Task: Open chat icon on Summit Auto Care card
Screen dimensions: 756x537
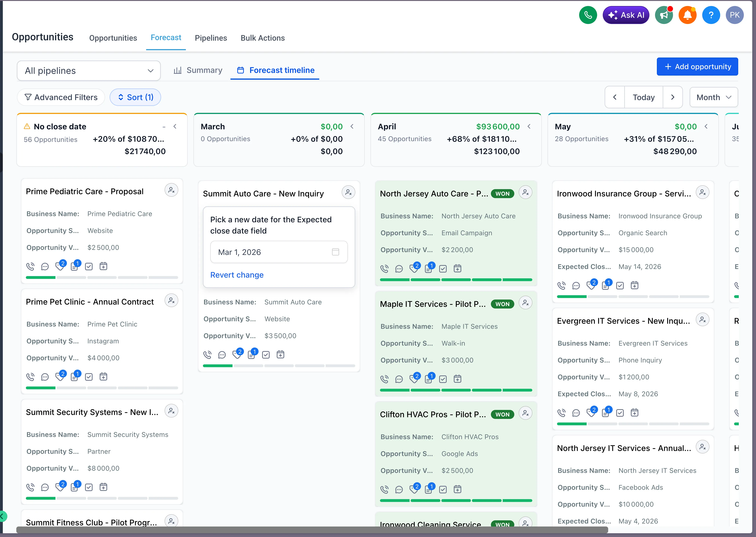Action: [222, 355]
